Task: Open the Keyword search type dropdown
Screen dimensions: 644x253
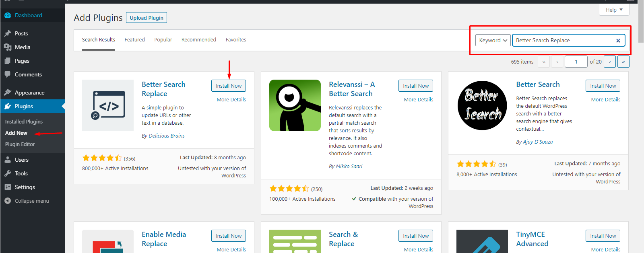Action: click(x=493, y=40)
